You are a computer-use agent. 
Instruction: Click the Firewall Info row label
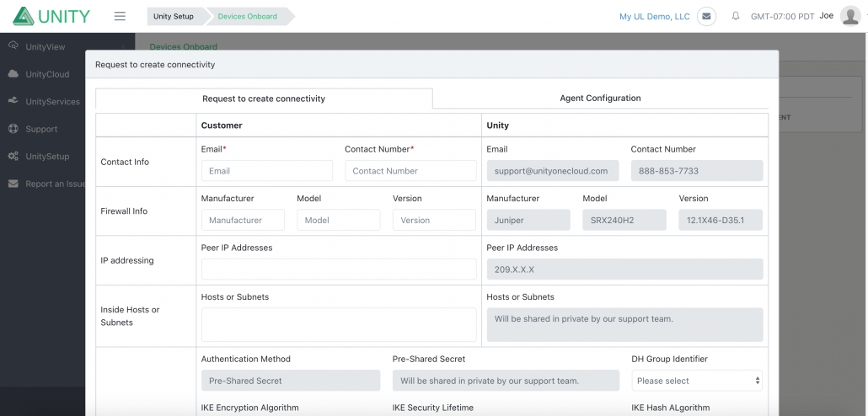point(124,211)
